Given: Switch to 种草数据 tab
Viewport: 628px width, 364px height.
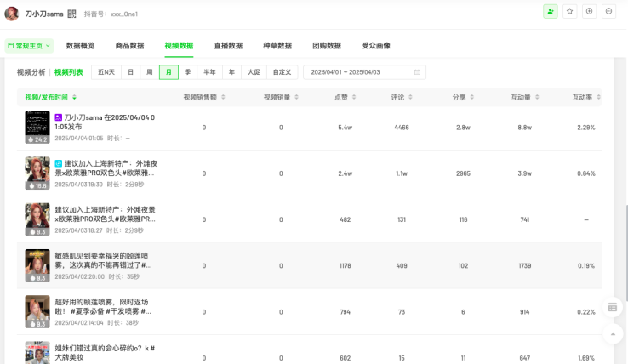Looking at the screenshot, I should click(x=277, y=46).
